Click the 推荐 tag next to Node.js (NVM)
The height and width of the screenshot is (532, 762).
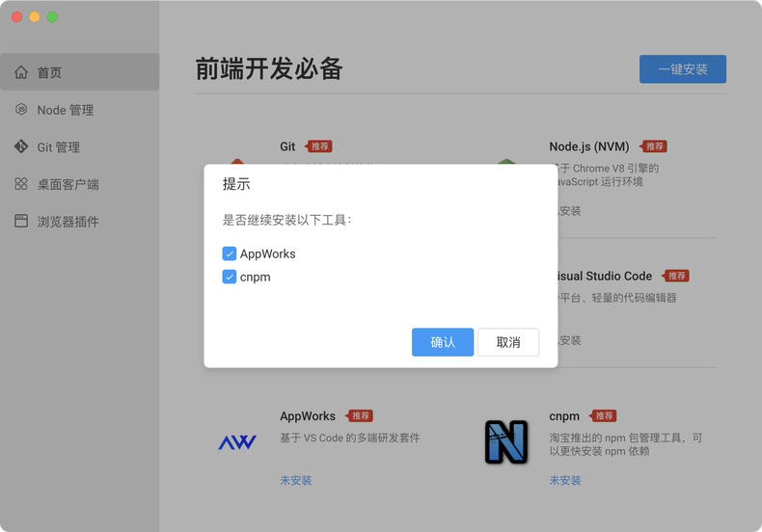(x=653, y=146)
